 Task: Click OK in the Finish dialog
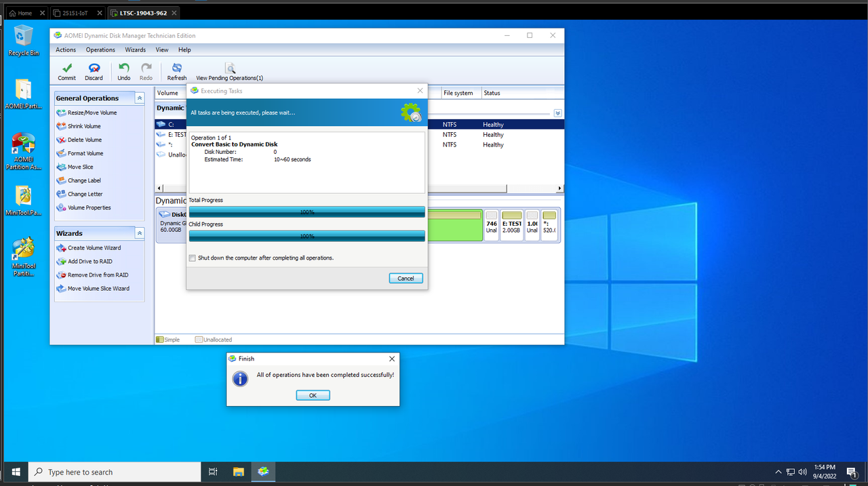coord(313,395)
